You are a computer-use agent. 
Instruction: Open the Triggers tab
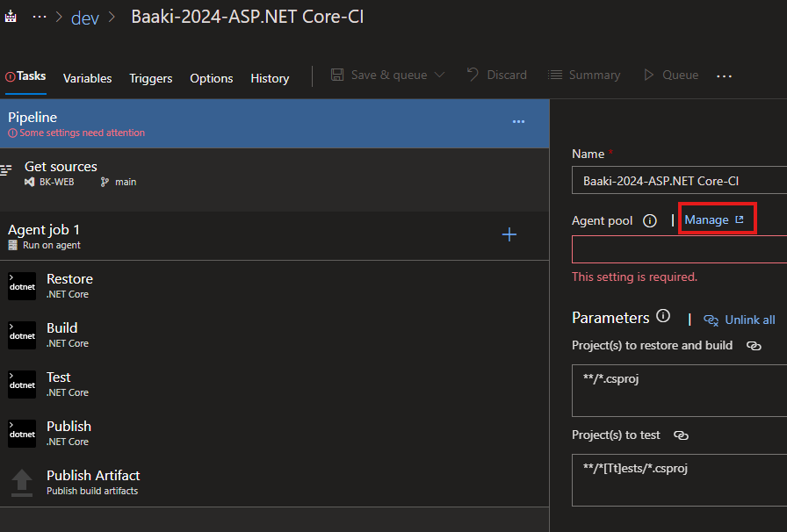tap(150, 78)
